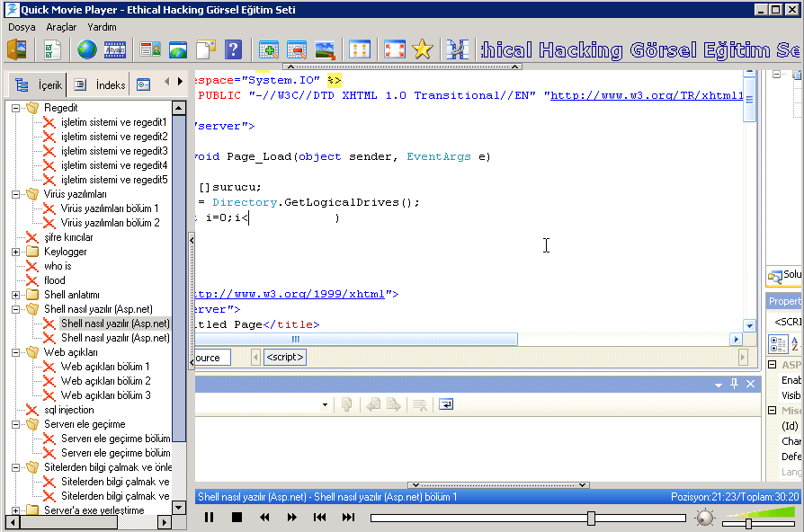Click the yellow star favorites icon
Viewport: 804px width, 532px height.
[422, 49]
